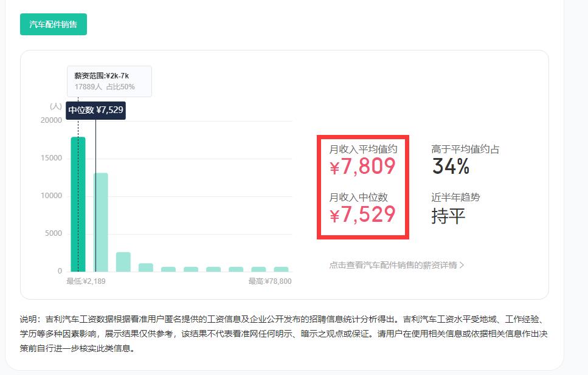588x375 pixels.
Task: Click the 高于平均值约占 label
Action: [x=465, y=149]
